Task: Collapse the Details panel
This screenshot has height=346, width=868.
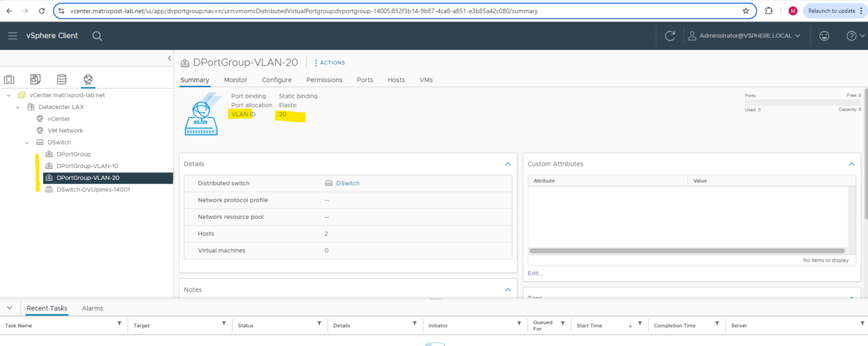Action: pyautogui.click(x=507, y=164)
